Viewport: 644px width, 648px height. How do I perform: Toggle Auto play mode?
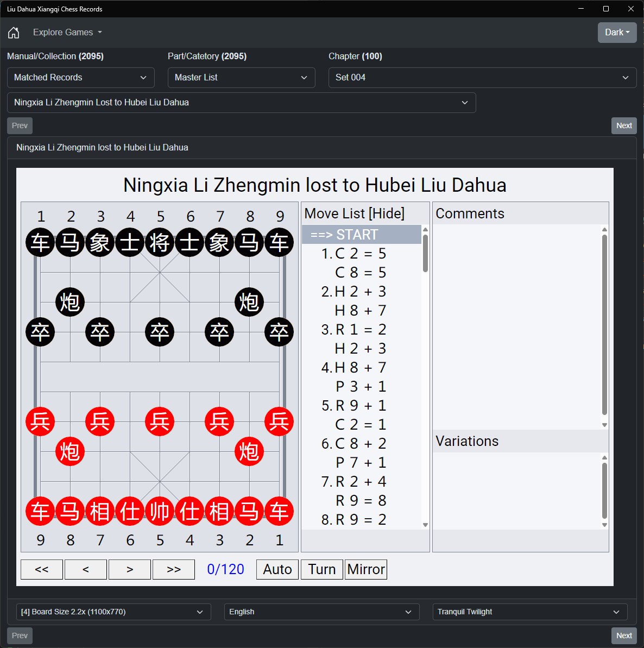pyautogui.click(x=277, y=569)
